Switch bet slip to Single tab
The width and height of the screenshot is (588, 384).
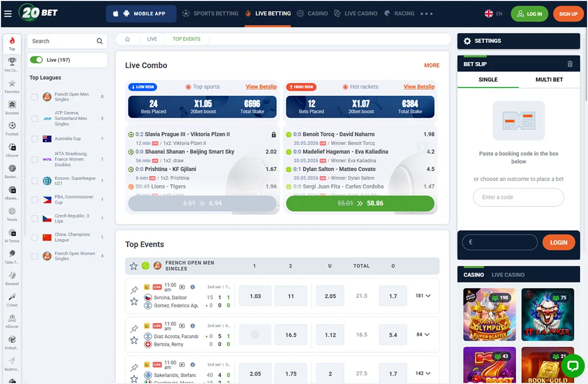coord(488,79)
